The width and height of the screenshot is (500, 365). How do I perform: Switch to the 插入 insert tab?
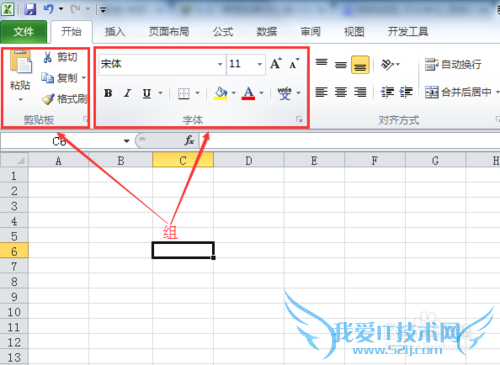point(115,32)
